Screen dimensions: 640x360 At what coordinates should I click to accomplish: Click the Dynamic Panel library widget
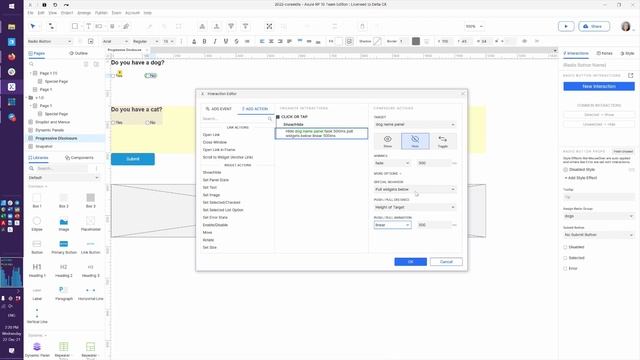point(37,349)
